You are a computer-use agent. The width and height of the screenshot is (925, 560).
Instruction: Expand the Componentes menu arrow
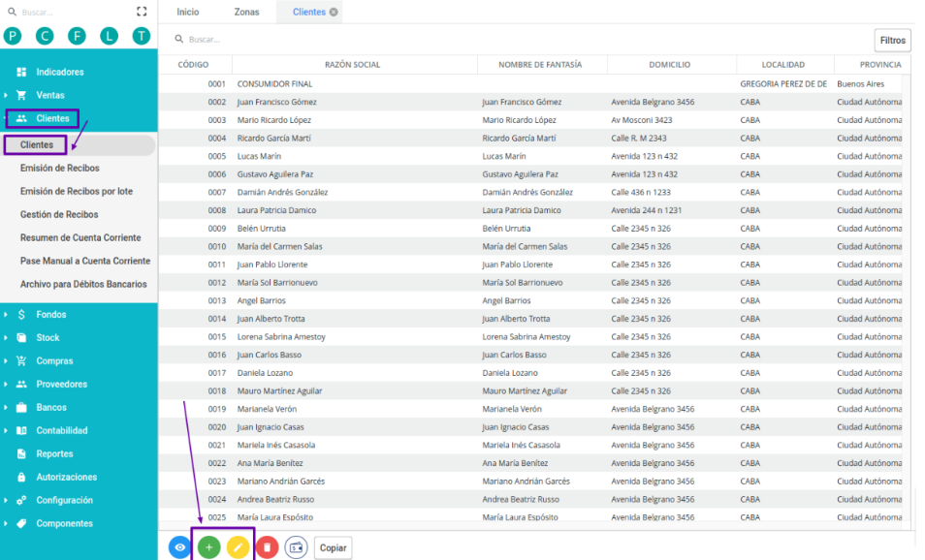(6, 523)
